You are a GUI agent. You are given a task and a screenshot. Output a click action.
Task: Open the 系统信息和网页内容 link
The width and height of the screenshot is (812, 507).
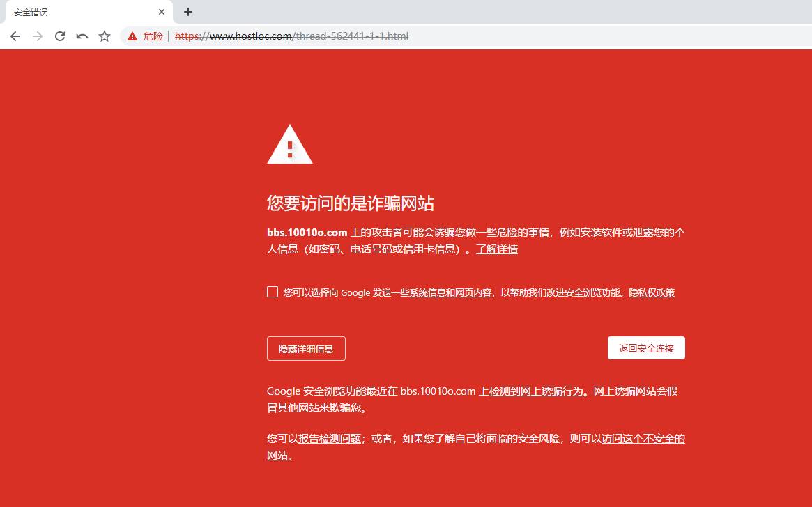[x=450, y=292]
